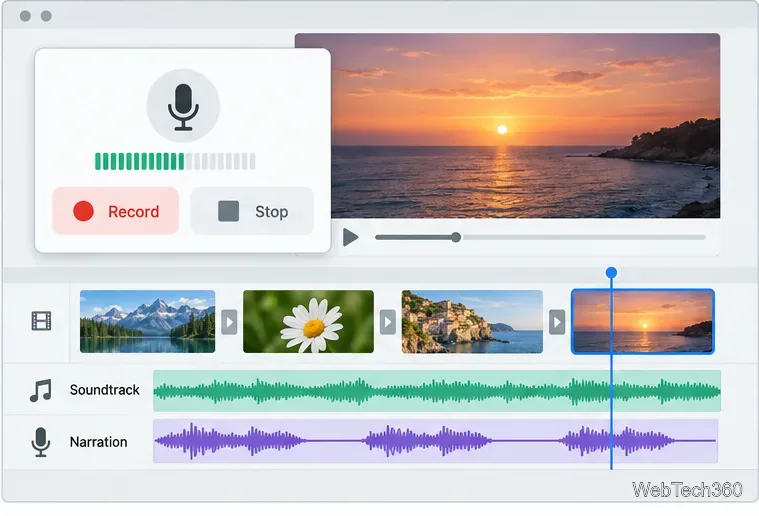The height and width of the screenshot is (516, 759).
Task: Select the purple Narration waveform
Action: (x=435, y=441)
